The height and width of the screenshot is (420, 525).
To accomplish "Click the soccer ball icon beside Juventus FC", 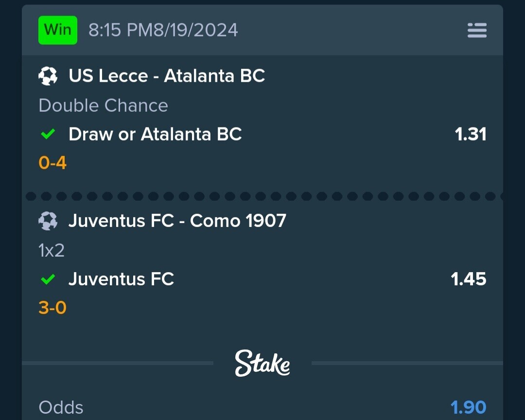I will pyautogui.click(x=48, y=221).
